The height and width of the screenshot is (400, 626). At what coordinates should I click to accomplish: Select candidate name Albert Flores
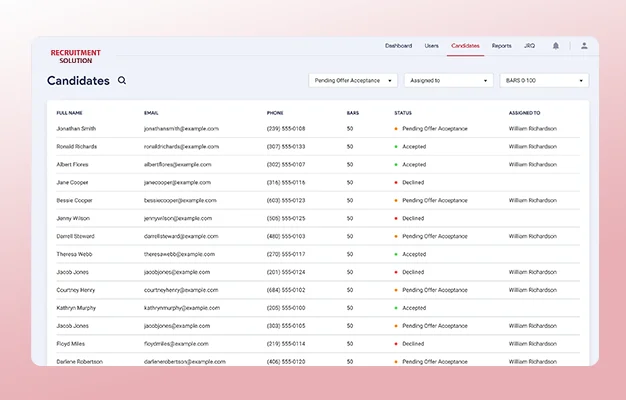(72, 164)
